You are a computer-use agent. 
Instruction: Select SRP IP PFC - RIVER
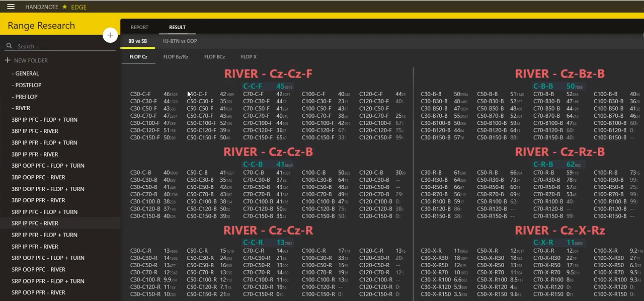pyautogui.click(x=35, y=223)
